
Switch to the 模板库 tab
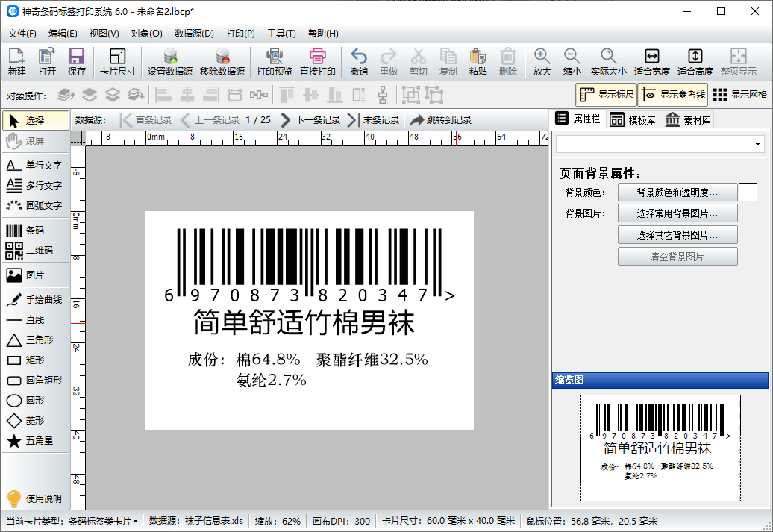coord(633,120)
